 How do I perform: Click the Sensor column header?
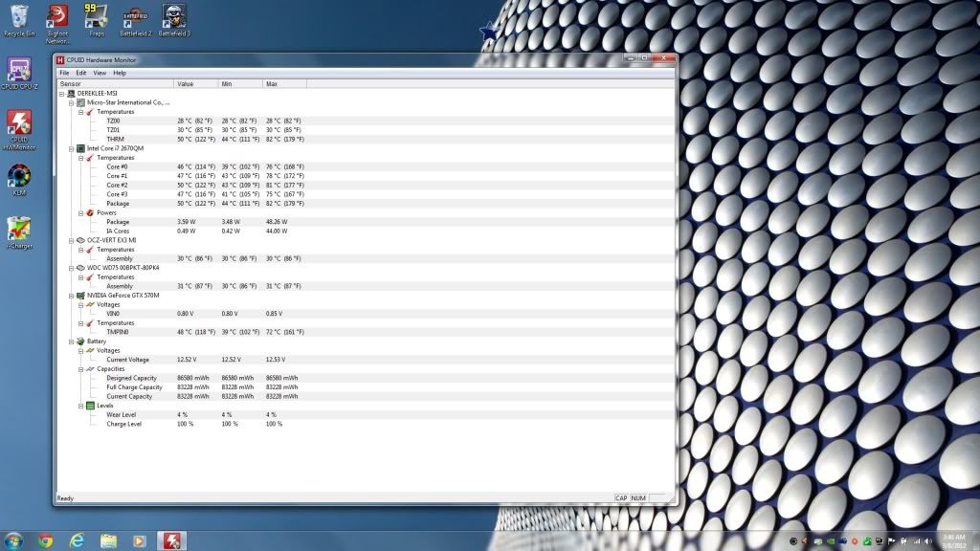(115, 84)
